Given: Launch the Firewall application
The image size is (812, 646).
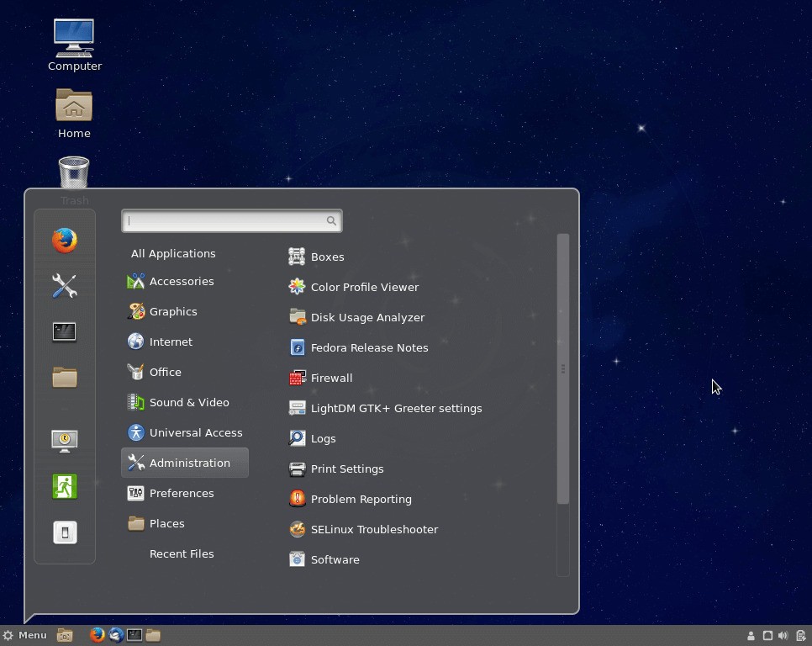Looking at the screenshot, I should click(x=320, y=378).
